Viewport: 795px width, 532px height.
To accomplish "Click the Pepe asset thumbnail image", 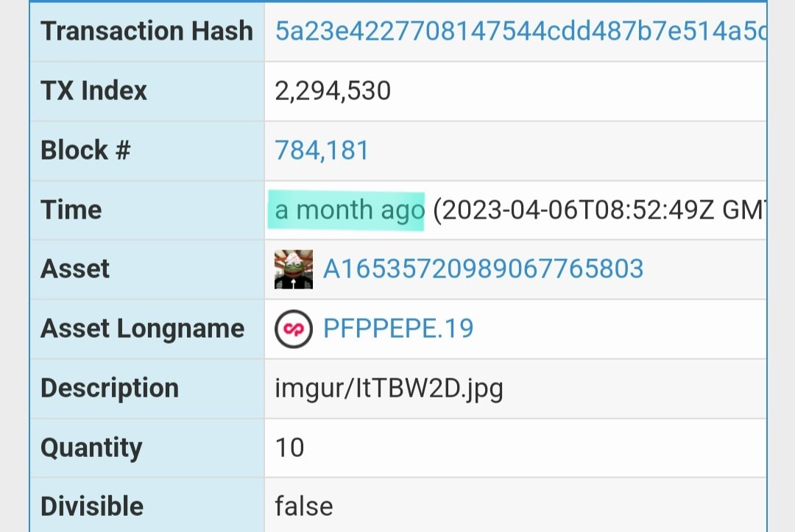I will pyautogui.click(x=294, y=269).
